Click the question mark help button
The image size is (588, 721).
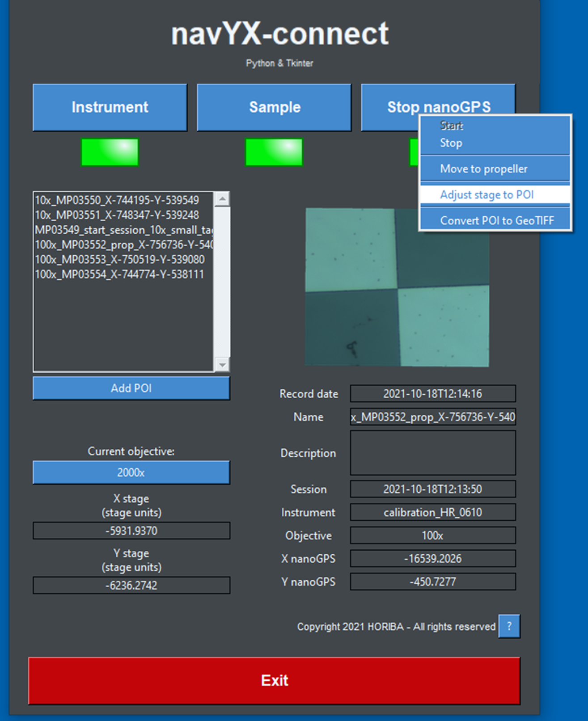[x=509, y=626]
